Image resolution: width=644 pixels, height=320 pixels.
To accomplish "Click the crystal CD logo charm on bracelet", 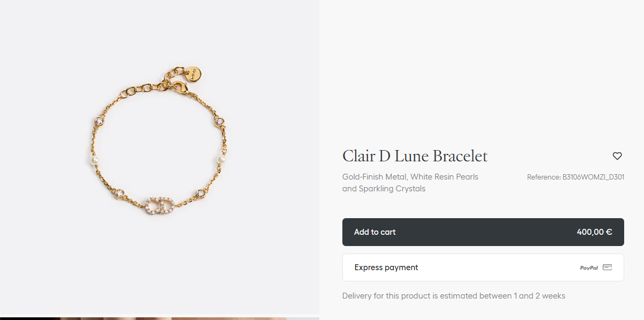I will point(160,205).
